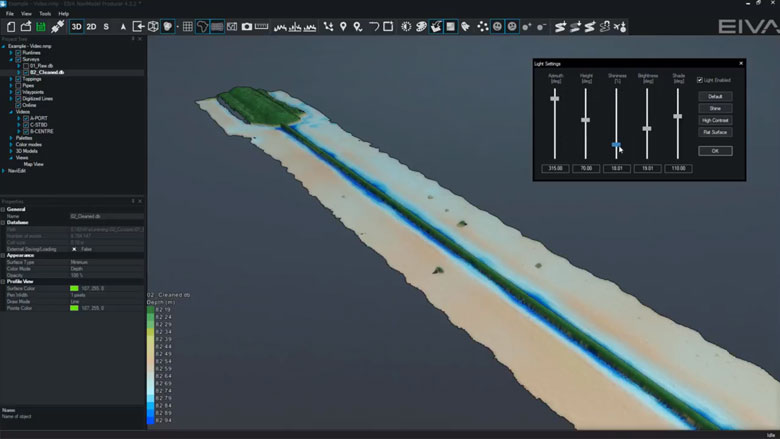780x439 pixels.
Task: Uncheck the Light Enabled checkbox
Action: pos(699,80)
